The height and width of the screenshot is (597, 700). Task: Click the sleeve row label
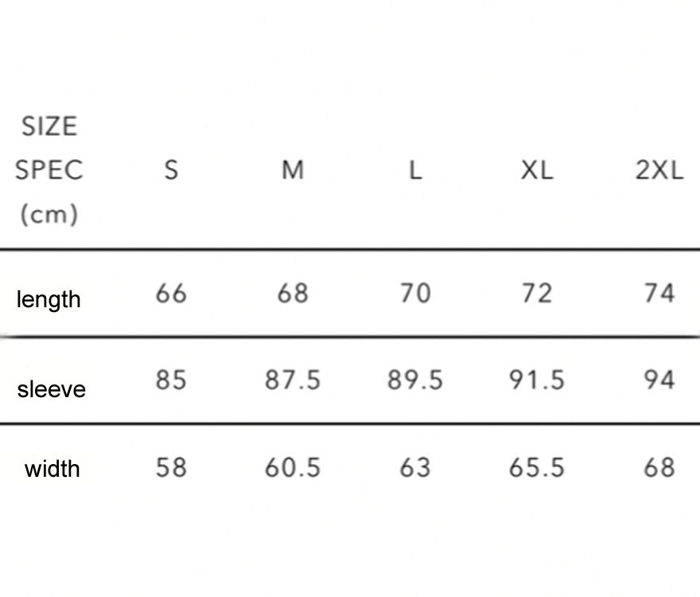(x=52, y=389)
